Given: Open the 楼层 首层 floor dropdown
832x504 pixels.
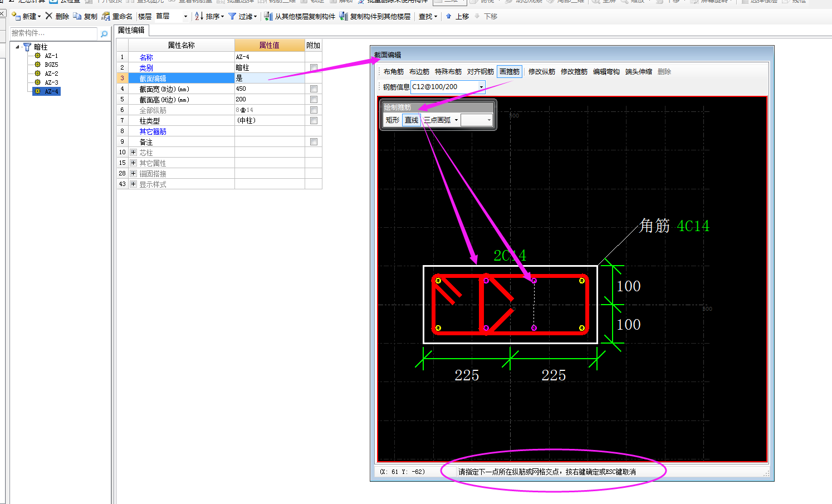Looking at the screenshot, I should 185,17.
